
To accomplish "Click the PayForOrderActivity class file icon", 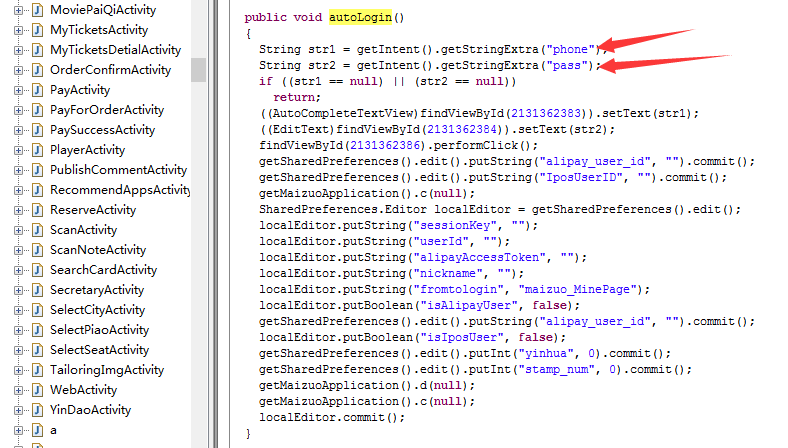I will tap(38, 110).
